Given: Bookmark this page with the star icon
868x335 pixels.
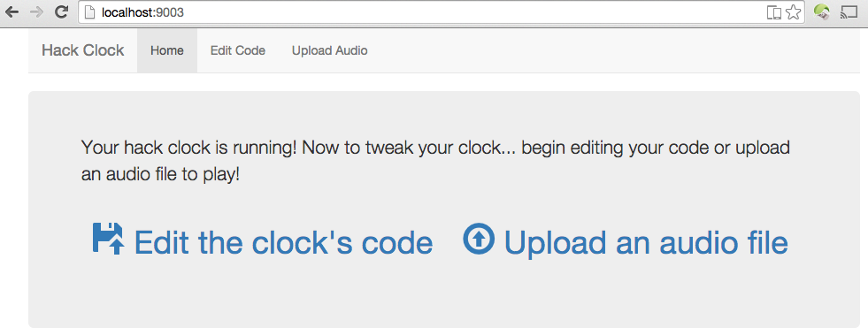Looking at the screenshot, I should 794,12.
